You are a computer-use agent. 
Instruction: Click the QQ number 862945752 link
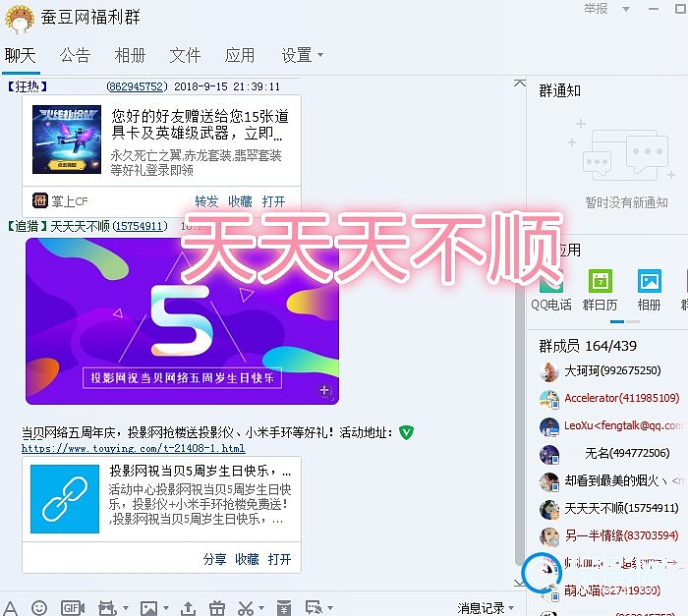click(137, 86)
